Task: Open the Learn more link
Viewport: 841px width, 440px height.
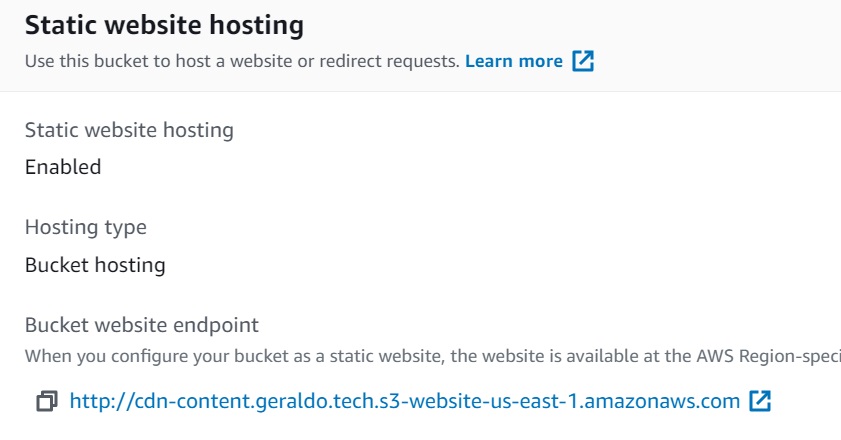Action: pos(514,61)
